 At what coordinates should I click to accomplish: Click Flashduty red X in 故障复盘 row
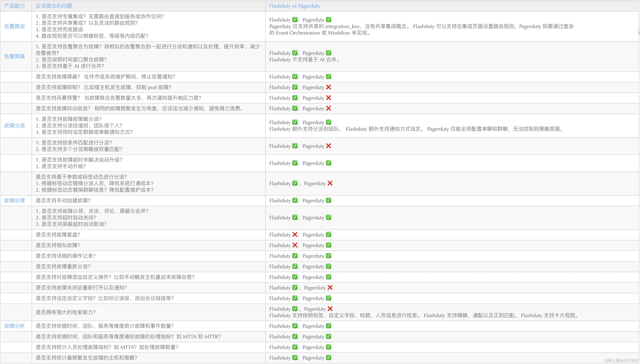pyautogui.click(x=295, y=234)
